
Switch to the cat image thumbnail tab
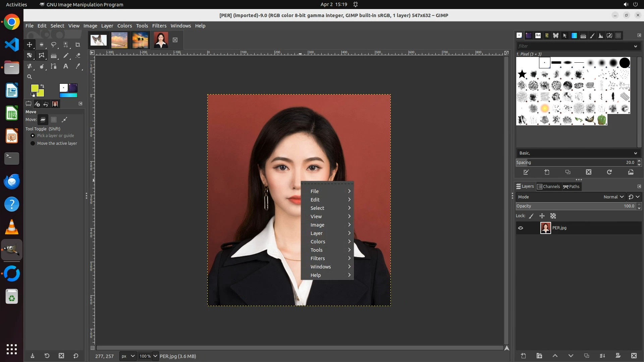(99, 40)
